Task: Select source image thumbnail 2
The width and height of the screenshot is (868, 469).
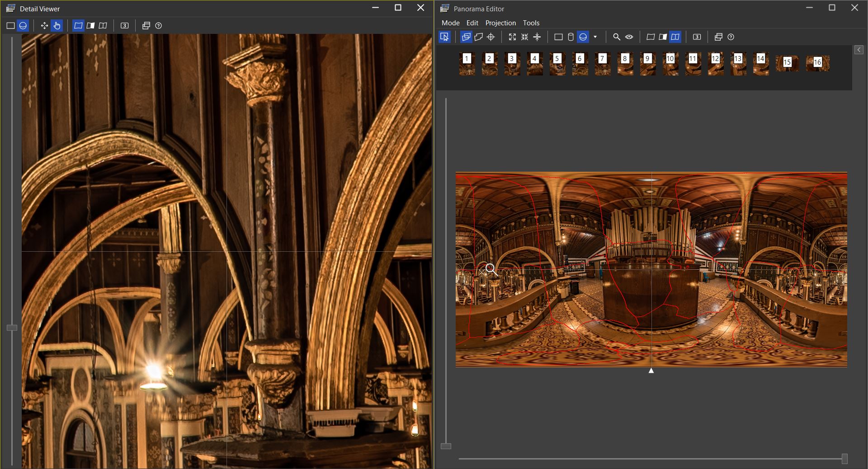Action: (x=490, y=63)
